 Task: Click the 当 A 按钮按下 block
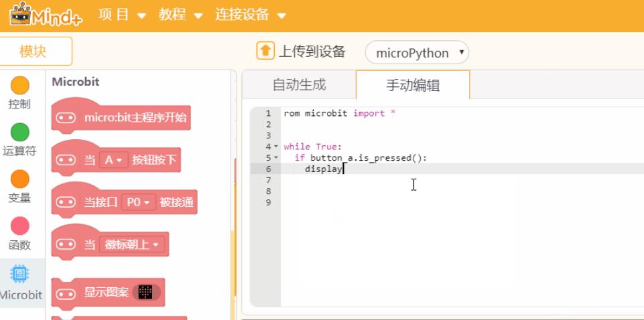point(116,159)
